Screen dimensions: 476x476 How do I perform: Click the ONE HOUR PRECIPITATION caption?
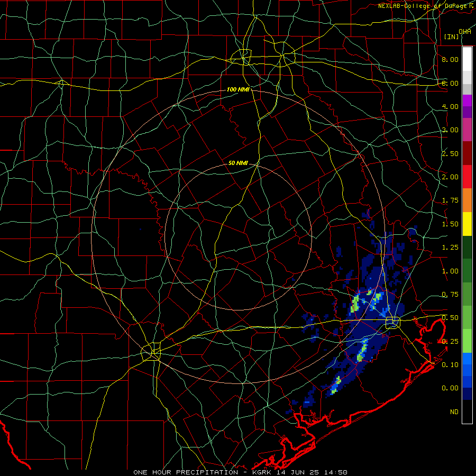[186, 472]
